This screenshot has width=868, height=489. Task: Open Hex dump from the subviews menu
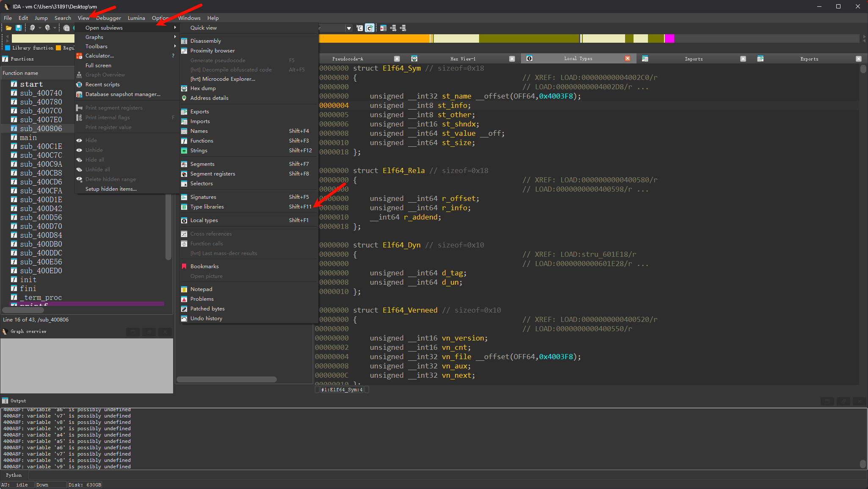point(203,88)
